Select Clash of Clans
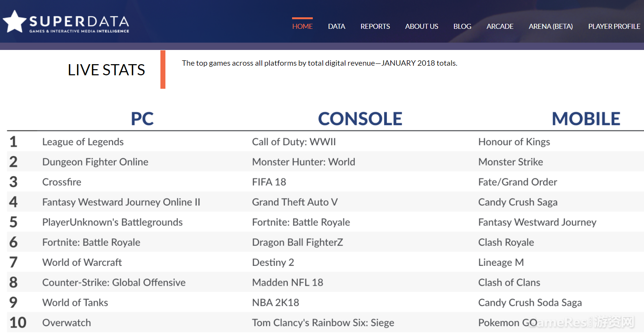The image size is (644, 335). (x=509, y=282)
